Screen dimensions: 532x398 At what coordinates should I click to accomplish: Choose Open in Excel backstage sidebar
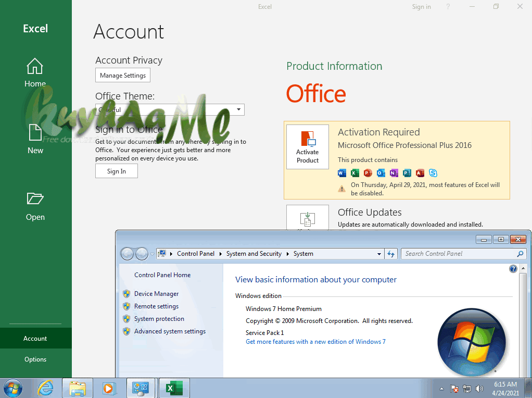tap(35, 206)
